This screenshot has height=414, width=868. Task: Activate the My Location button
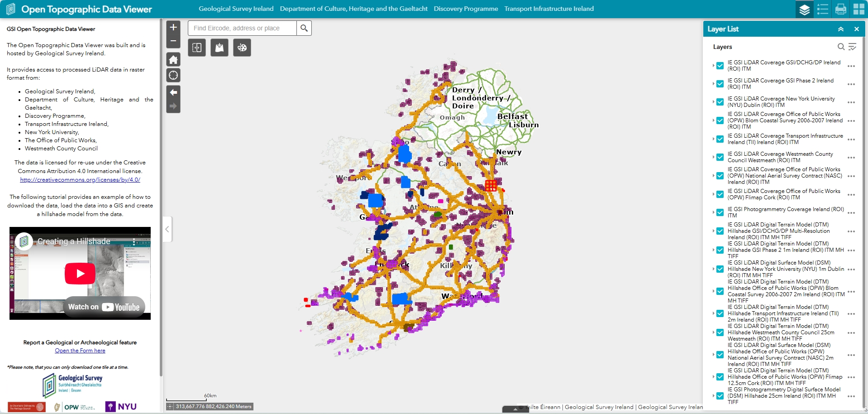173,75
